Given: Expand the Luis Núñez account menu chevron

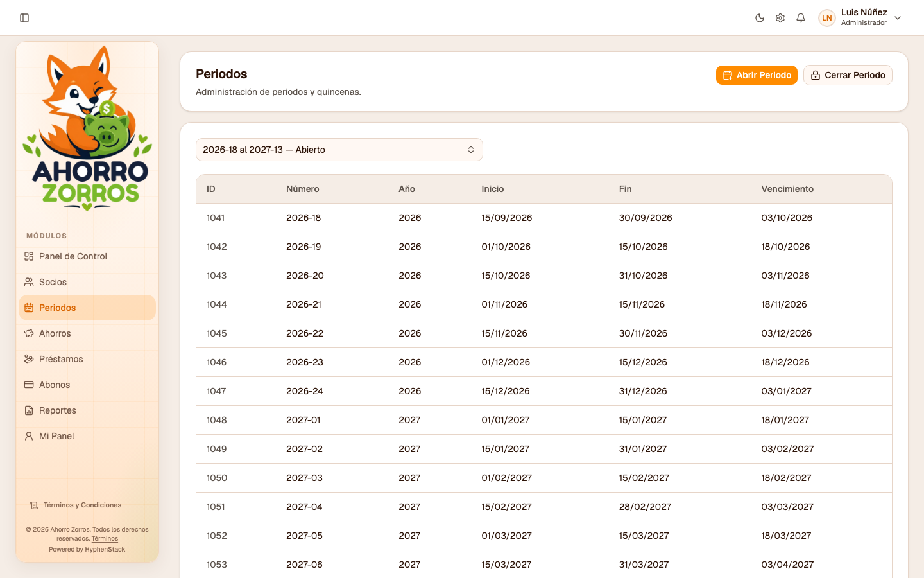Looking at the screenshot, I should [898, 18].
